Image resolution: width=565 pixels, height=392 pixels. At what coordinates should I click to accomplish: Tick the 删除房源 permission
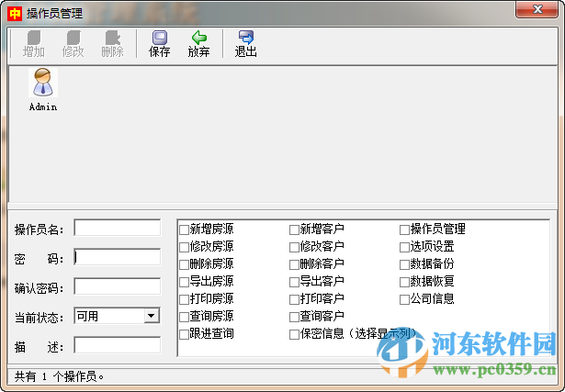(184, 264)
